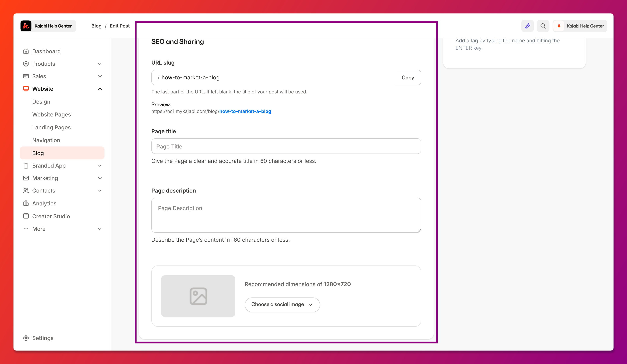627x364 pixels.
Task: Open the how-to-market-a-blog preview link
Action: pos(245,111)
